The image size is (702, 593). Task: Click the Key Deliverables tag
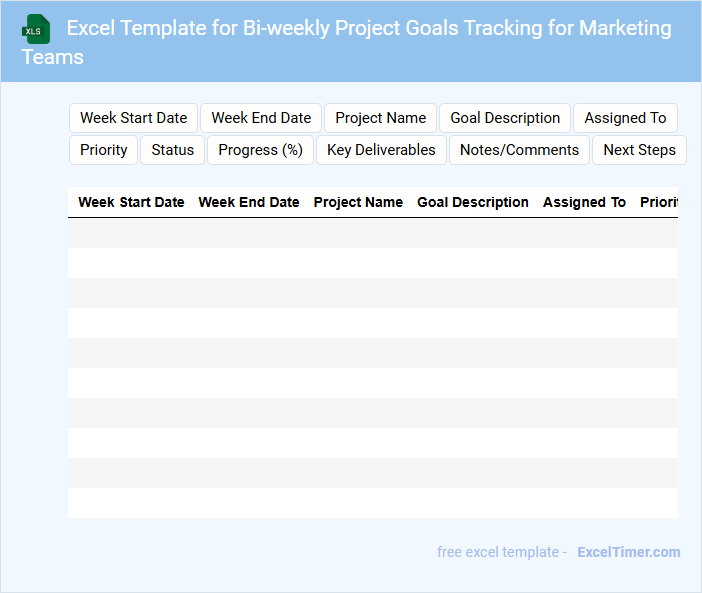click(x=381, y=150)
